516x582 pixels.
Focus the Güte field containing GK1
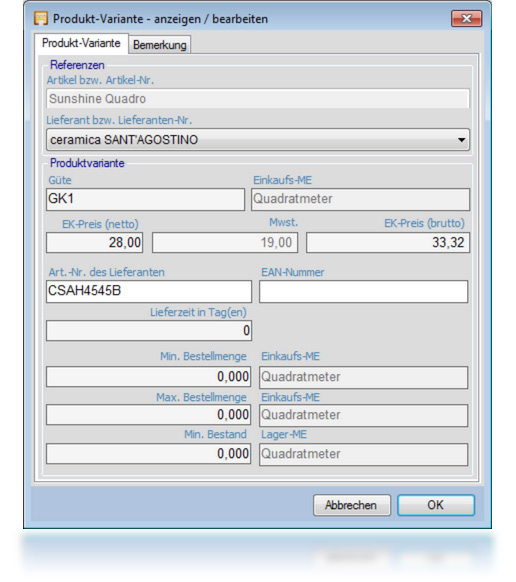pos(145,199)
